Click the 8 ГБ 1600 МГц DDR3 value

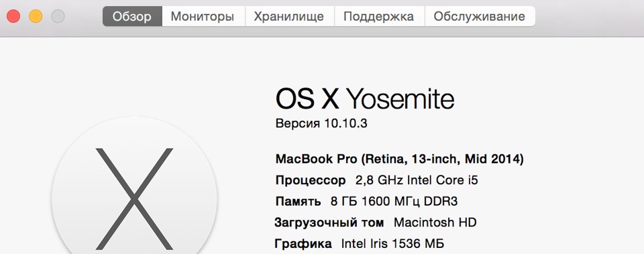394,202
